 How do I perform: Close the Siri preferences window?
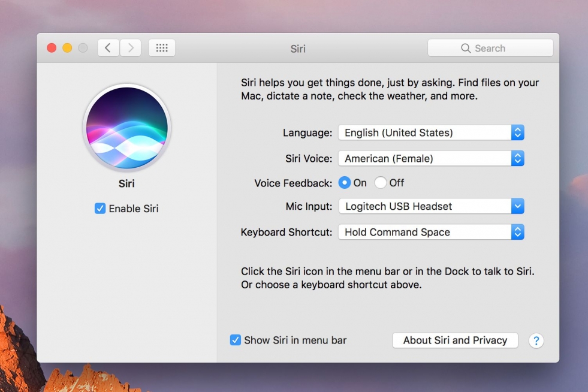[52, 48]
